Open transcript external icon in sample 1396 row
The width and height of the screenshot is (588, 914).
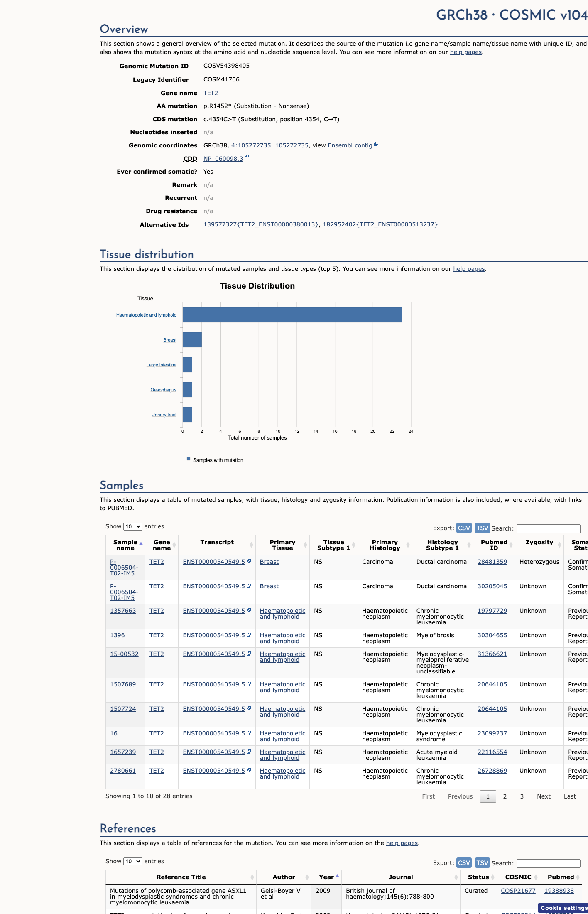coord(249,635)
